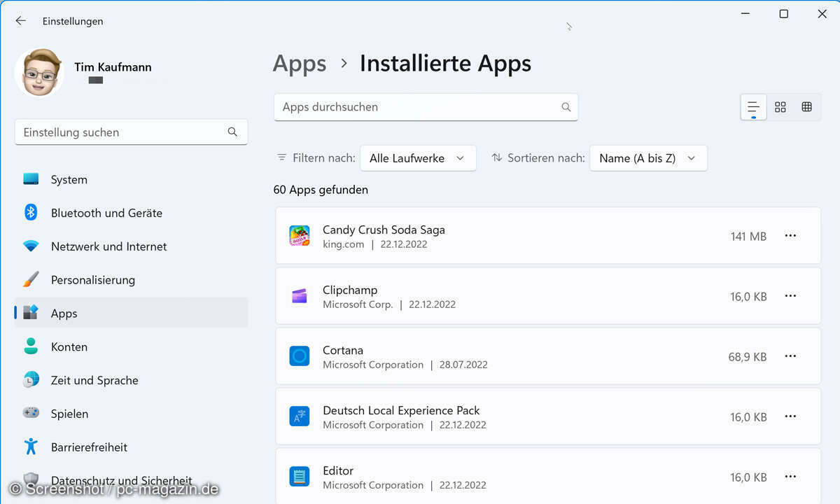Open more options for Editor
The image size is (840, 504).
tap(790, 477)
